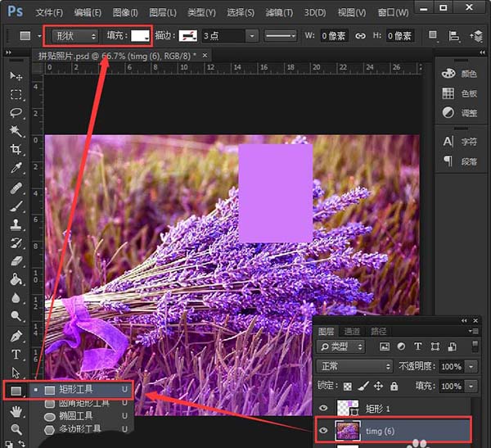The image size is (491, 448).
Task: Pick the Magic Wand tool
Action: [16, 131]
